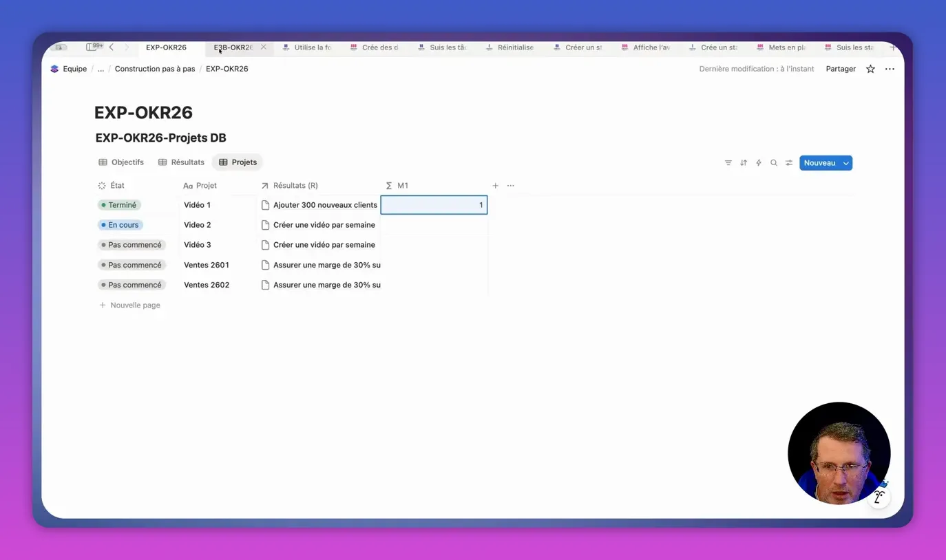This screenshot has height=560, width=946.
Task: Switch to the Objectifs view tab
Action: [121, 162]
